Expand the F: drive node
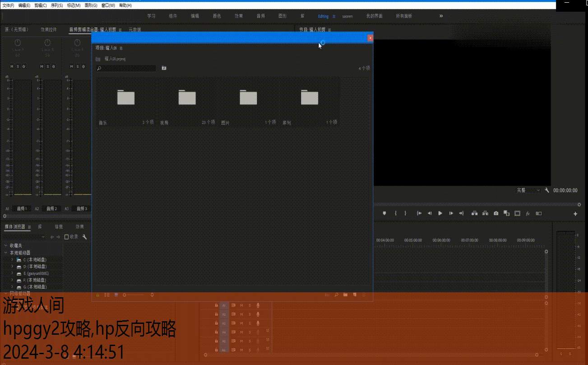 [12, 280]
